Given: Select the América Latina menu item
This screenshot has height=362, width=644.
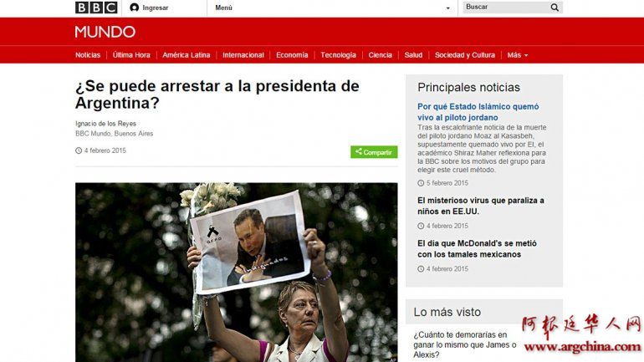Looking at the screenshot, I should pos(186,55).
